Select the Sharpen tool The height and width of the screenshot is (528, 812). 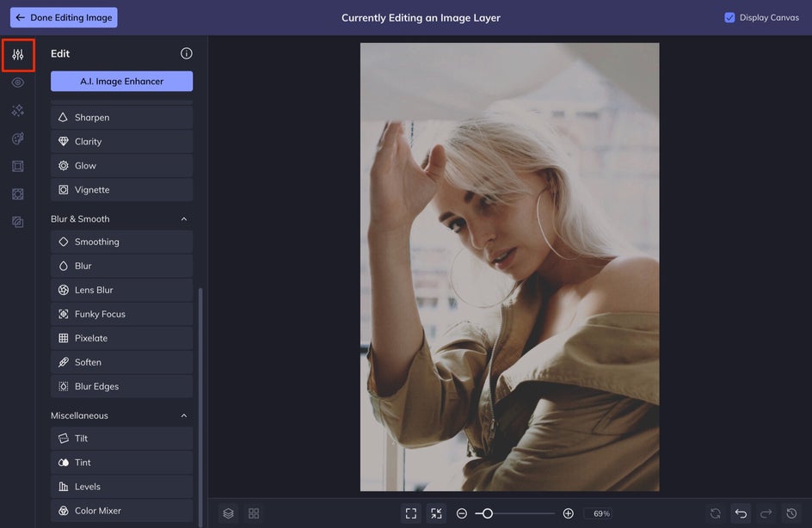pos(121,118)
